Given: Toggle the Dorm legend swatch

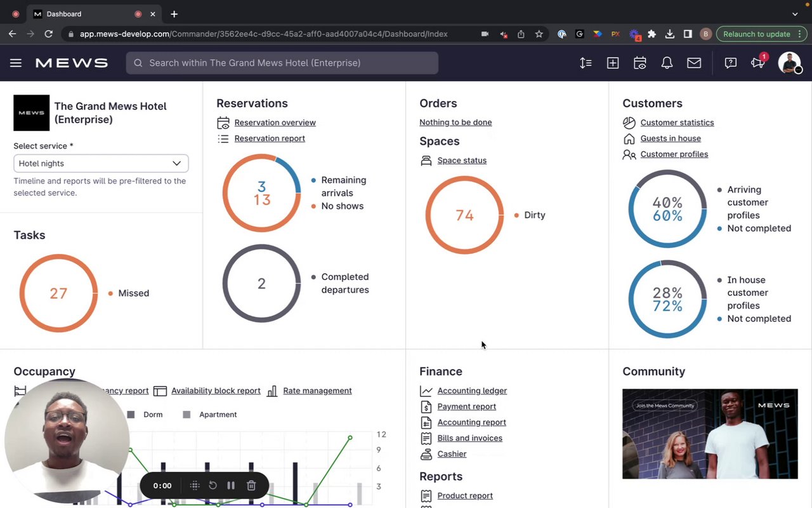Looking at the screenshot, I should 131,415.
